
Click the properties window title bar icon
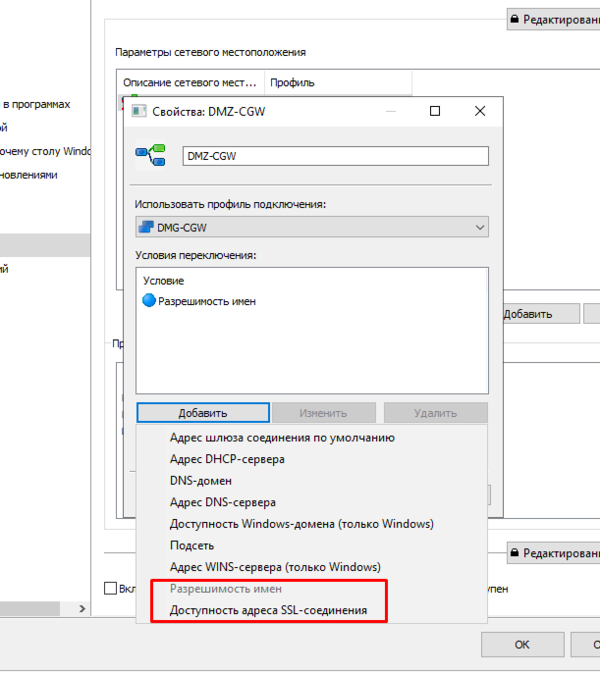click(x=139, y=111)
